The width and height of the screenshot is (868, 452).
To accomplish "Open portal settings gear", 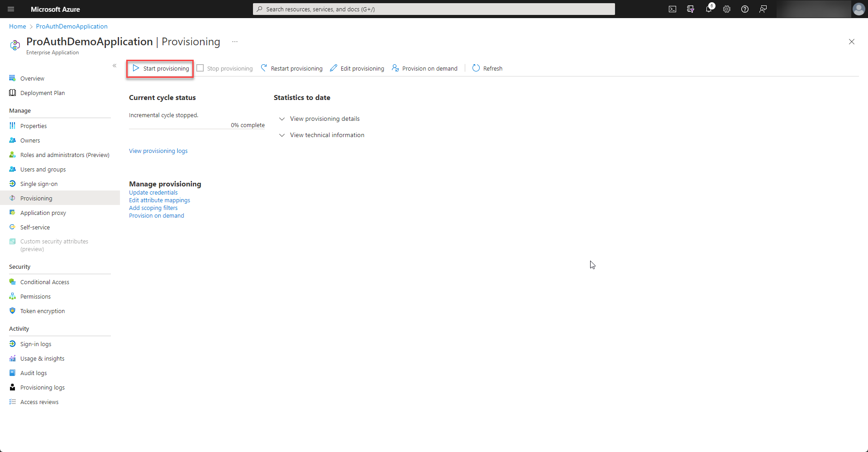I will [727, 9].
